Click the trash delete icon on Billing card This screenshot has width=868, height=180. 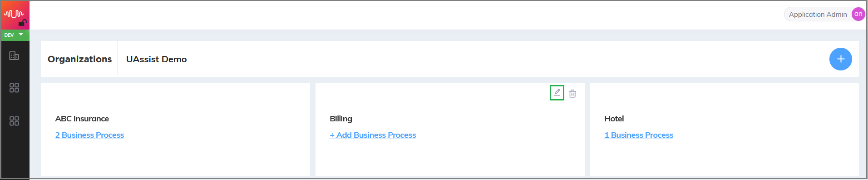(572, 93)
